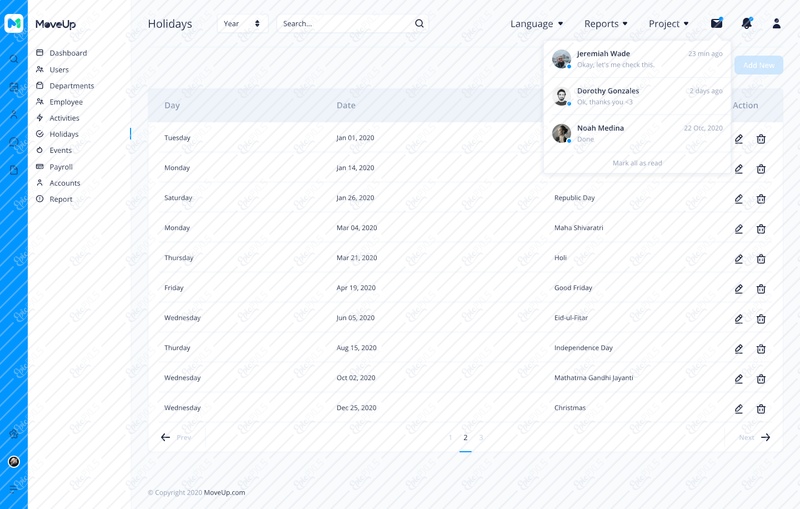Delete the Republic Day holiday
The image size is (800, 509).
point(761,199)
